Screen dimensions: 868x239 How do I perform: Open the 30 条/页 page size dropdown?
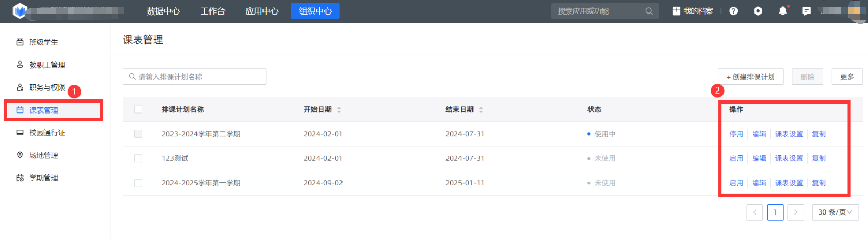835,212
